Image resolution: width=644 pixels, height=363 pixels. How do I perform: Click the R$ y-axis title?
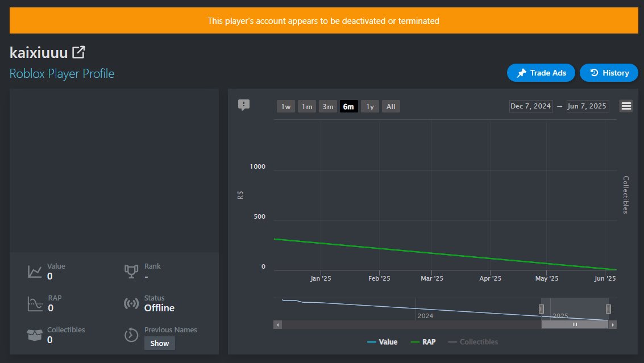pyautogui.click(x=240, y=195)
